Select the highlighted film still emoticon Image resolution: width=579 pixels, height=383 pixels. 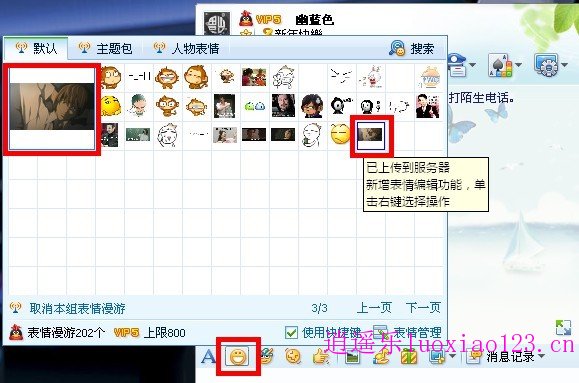tap(371, 136)
